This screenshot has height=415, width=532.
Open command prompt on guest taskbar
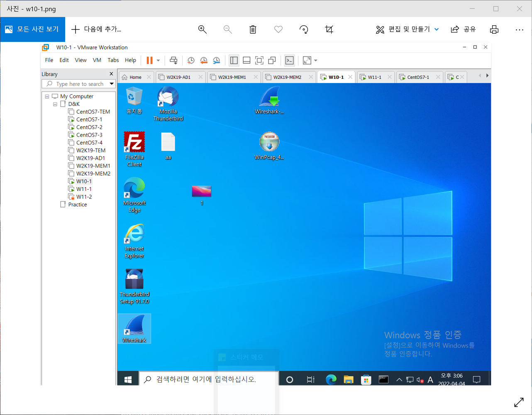(383, 379)
